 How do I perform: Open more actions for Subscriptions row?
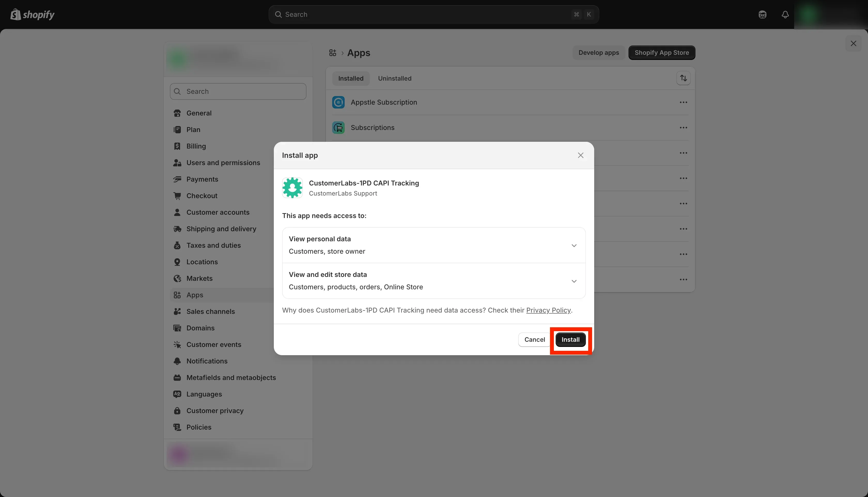coord(683,128)
